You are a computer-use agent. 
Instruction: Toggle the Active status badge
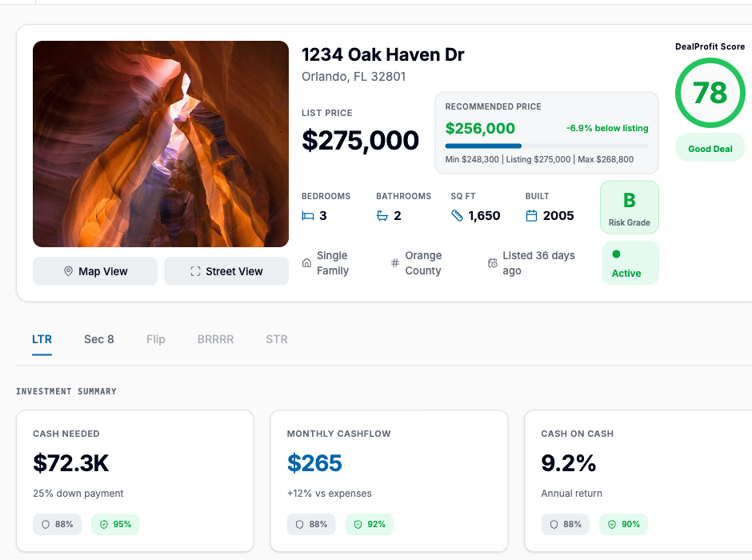pyautogui.click(x=629, y=262)
